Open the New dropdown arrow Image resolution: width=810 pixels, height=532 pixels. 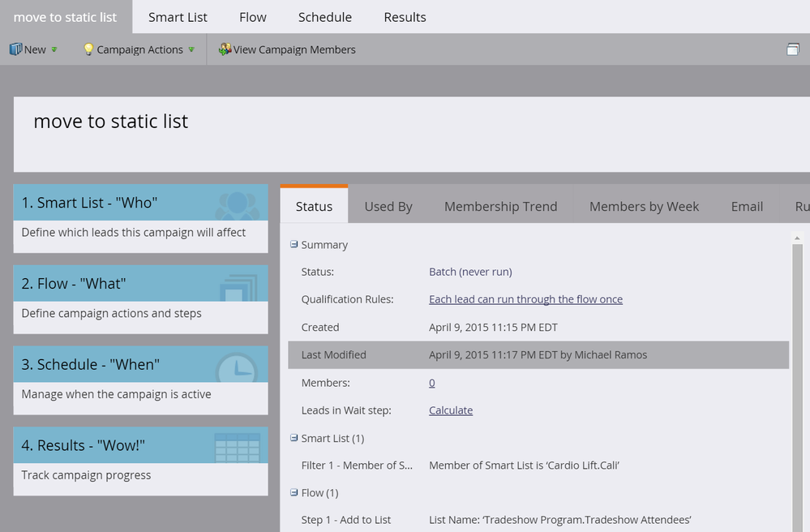[54, 49]
